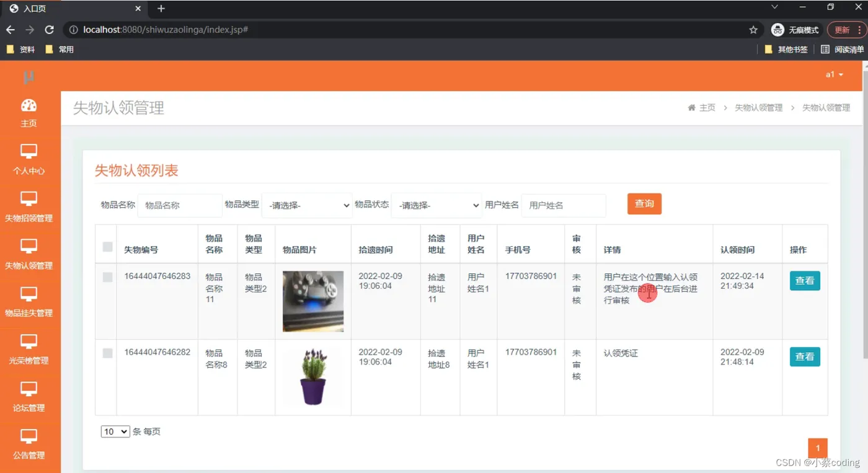Open the 常用 bookmark folder
The image size is (868, 473).
tap(60, 49)
